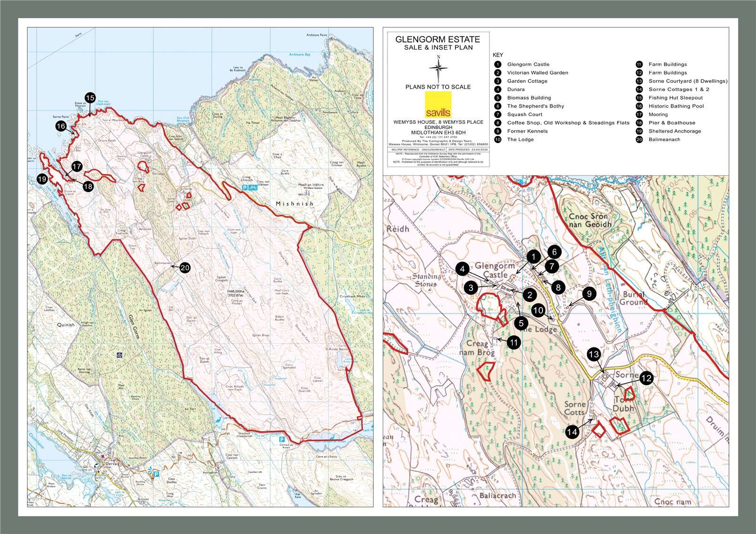Click 'Coffee Shop, Old Workshop & Steadings Flats' entry
This screenshot has width=756, height=534.
[568, 123]
